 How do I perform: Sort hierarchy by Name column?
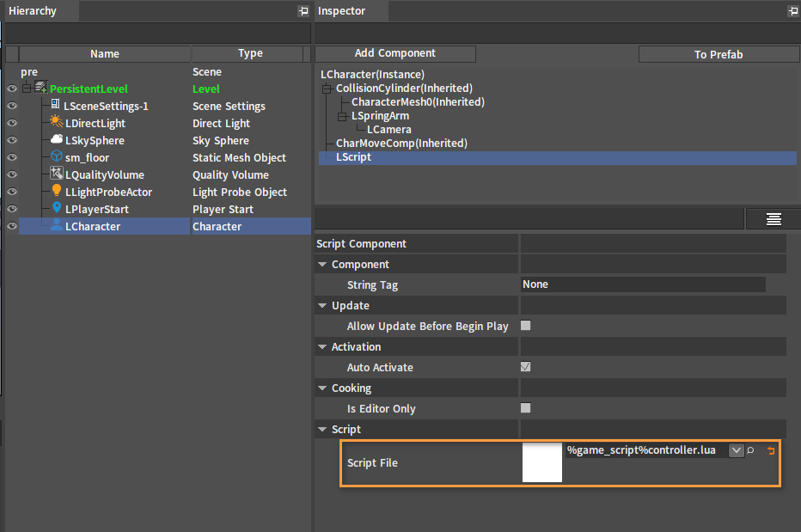105,53
